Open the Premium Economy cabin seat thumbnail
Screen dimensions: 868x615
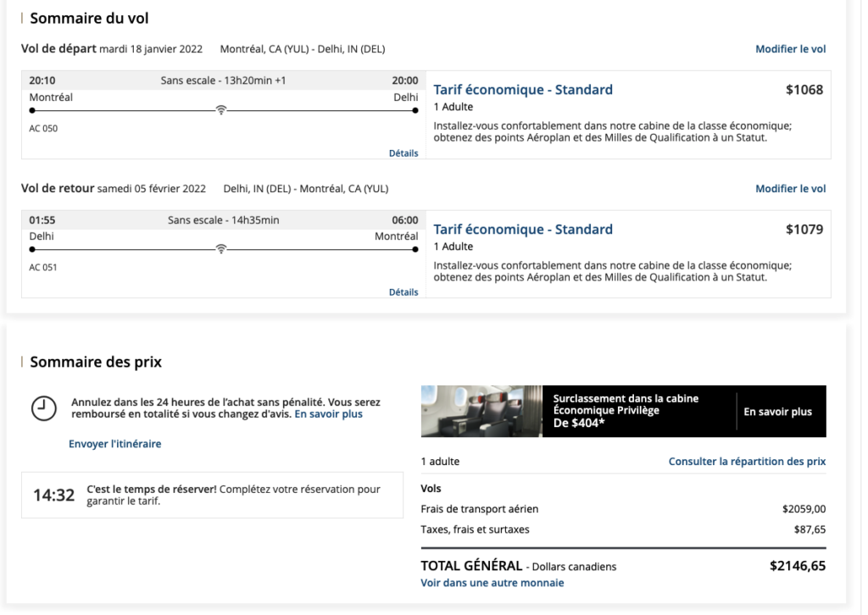coord(481,411)
